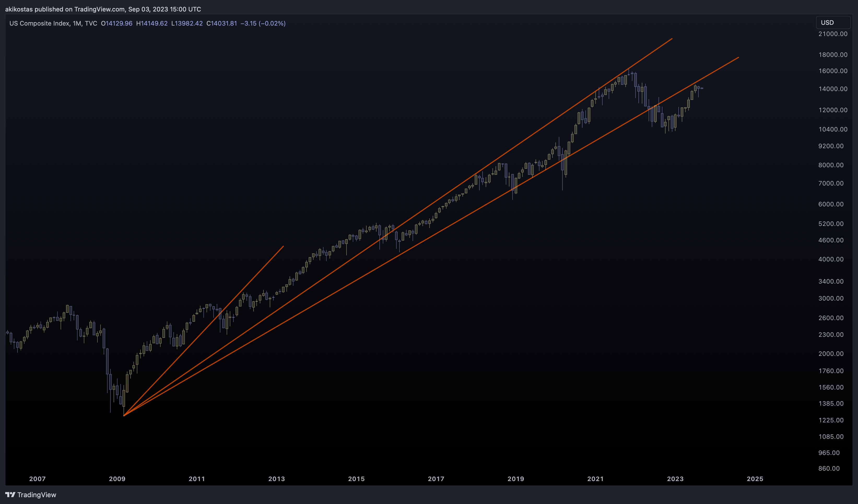This screenshot has height=504, width=858.
Task: Click the 2017 time axis label
Action: (436, 479)
